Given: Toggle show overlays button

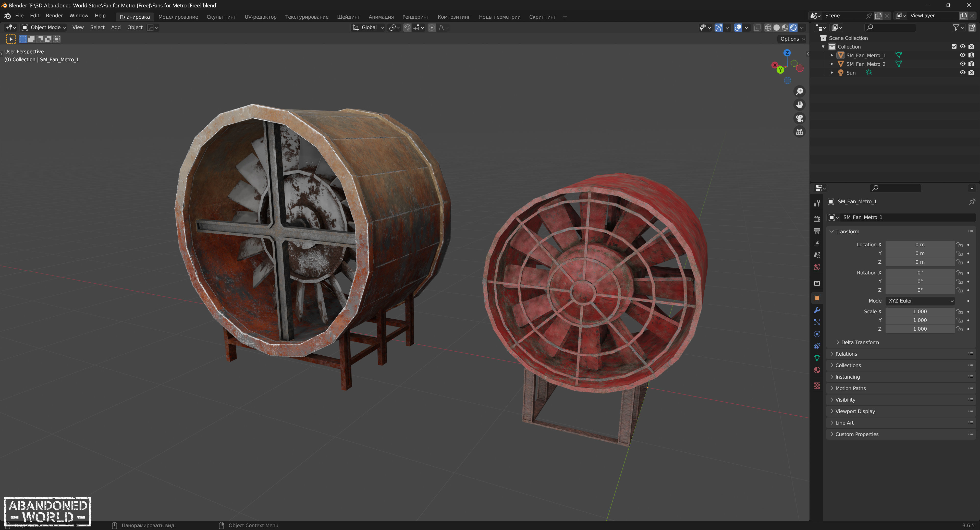Looking at the screenshot, I should coord(738,27).
